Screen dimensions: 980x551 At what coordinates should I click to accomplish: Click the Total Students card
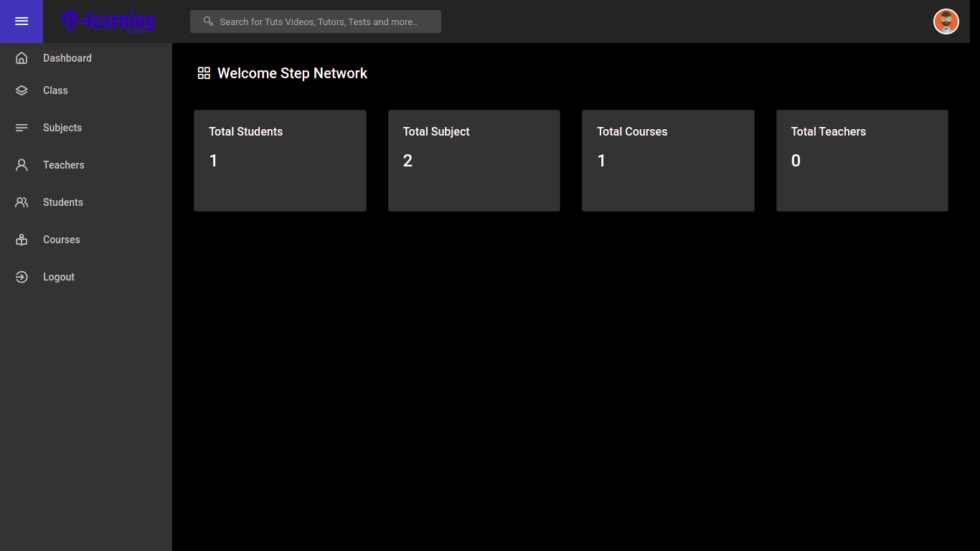tap(280, 161)
